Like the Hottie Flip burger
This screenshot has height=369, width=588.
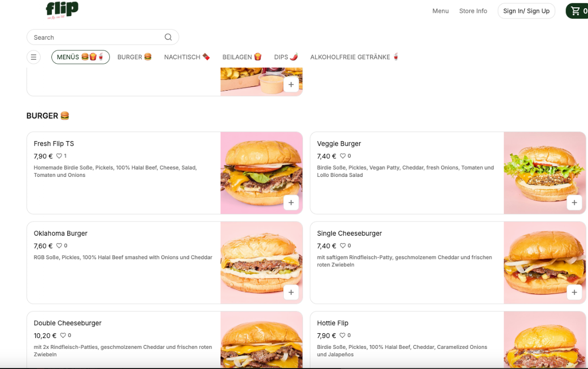click(x=343, y=335)
